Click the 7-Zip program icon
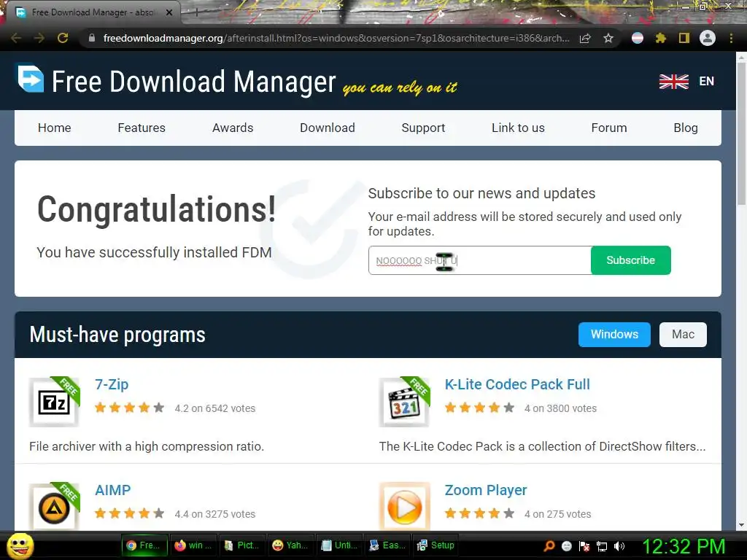Image resolution: width=747 pixels, height=560 pixels. (x=54, y=402)
